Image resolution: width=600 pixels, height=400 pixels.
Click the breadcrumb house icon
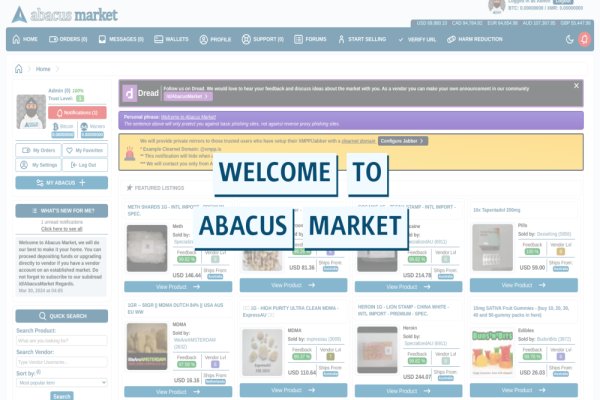[x=19, y=69]
